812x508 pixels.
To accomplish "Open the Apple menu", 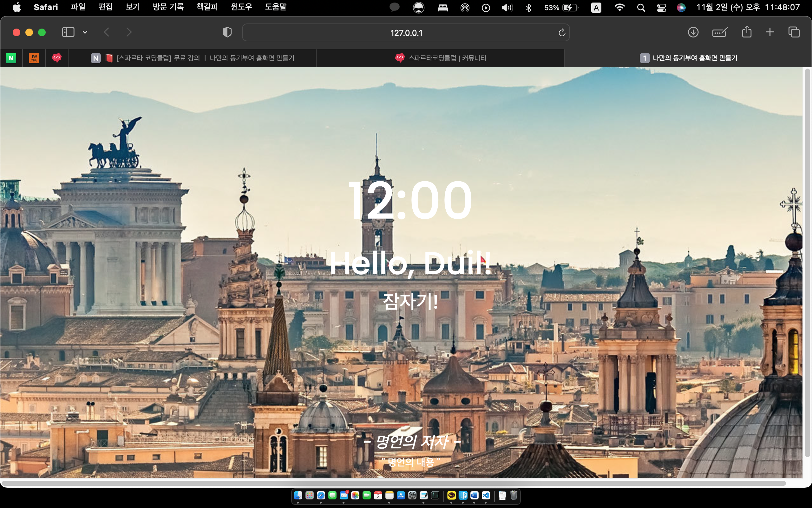I will tap(16, 7).
